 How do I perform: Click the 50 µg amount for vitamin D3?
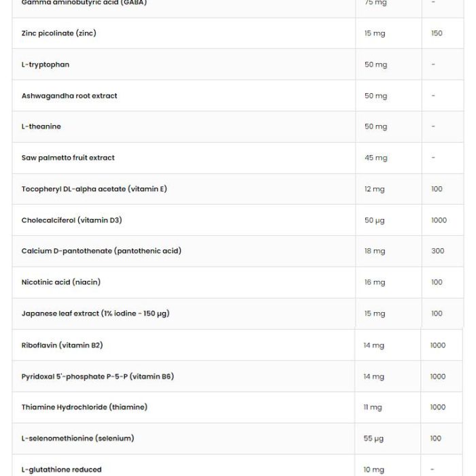(x=375, y=220)
